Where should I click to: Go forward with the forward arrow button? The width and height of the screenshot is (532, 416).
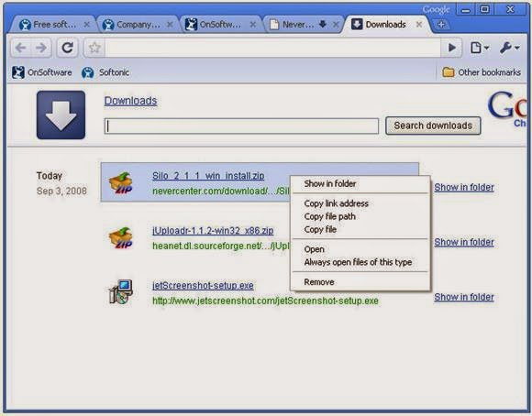[41, 48]
